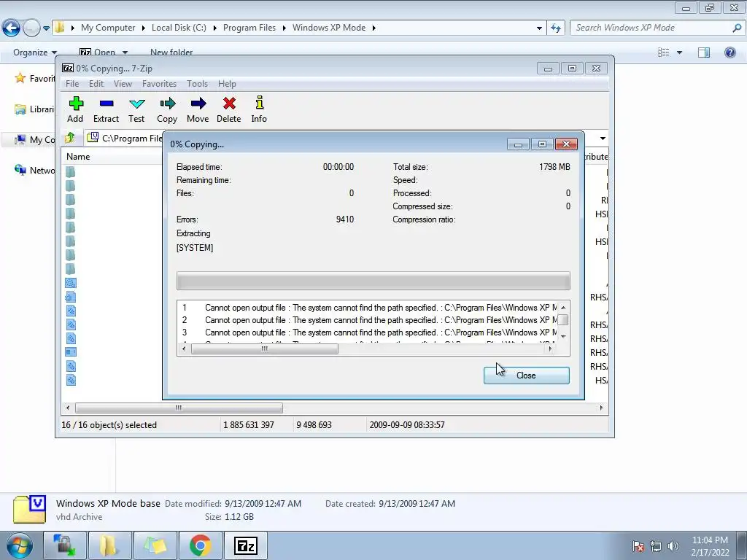The height and width of the screenshot is (560, 747).
Task: Click the red Delete toolbar icon
Action: pyautogui.click(x=228, y=109)
